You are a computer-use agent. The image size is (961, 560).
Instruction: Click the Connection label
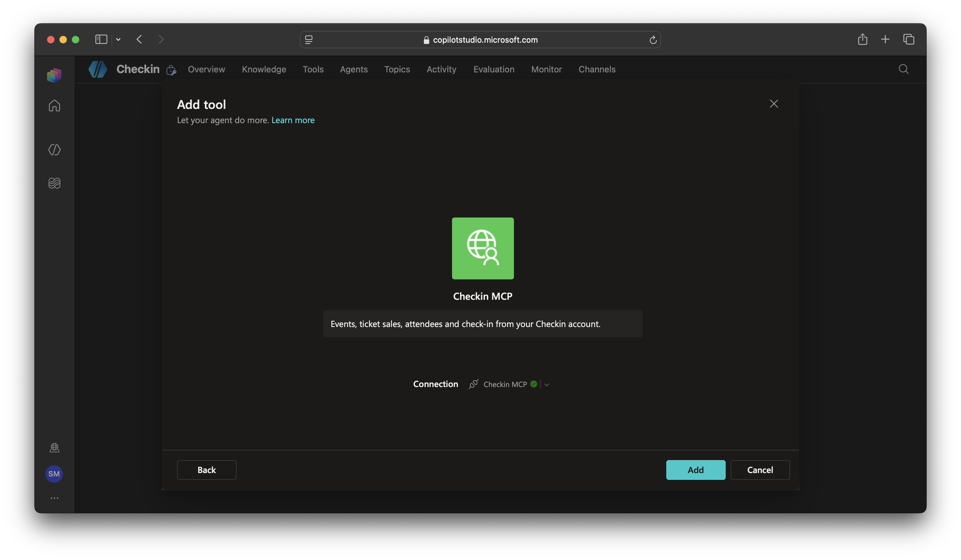coord(436,384)
